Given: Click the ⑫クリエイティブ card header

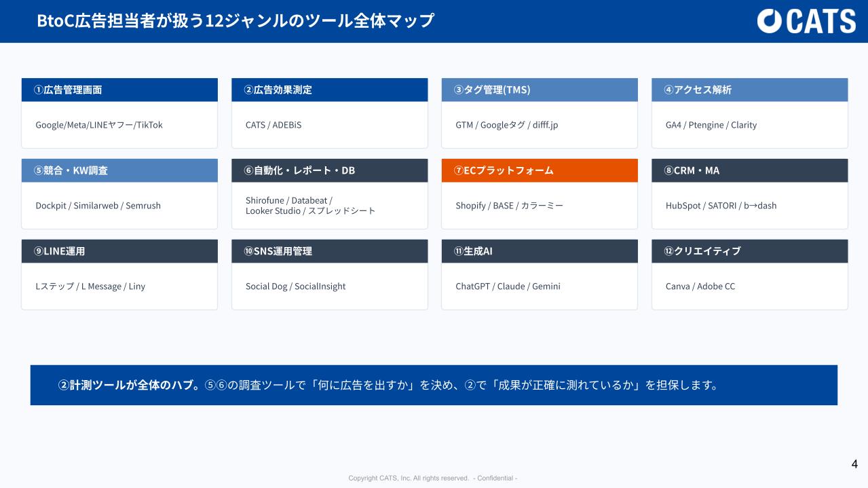Looking at the screenshot, I should (x=750, y=251).
